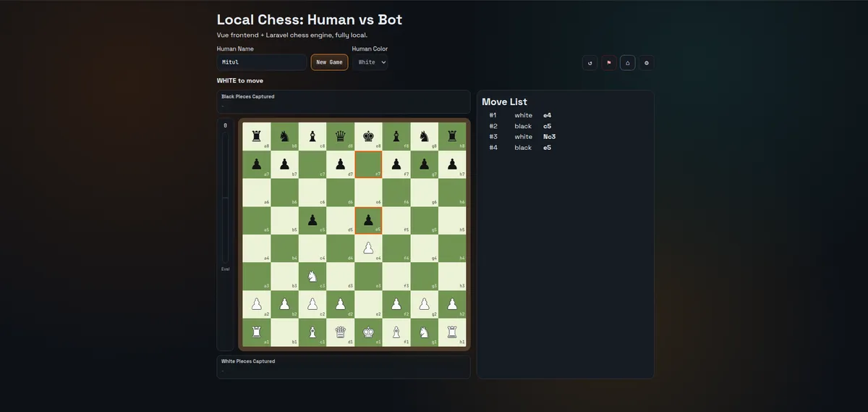Click move #2 black c5 row
This screenshot has width=868, height=412.
click(565, 126)
